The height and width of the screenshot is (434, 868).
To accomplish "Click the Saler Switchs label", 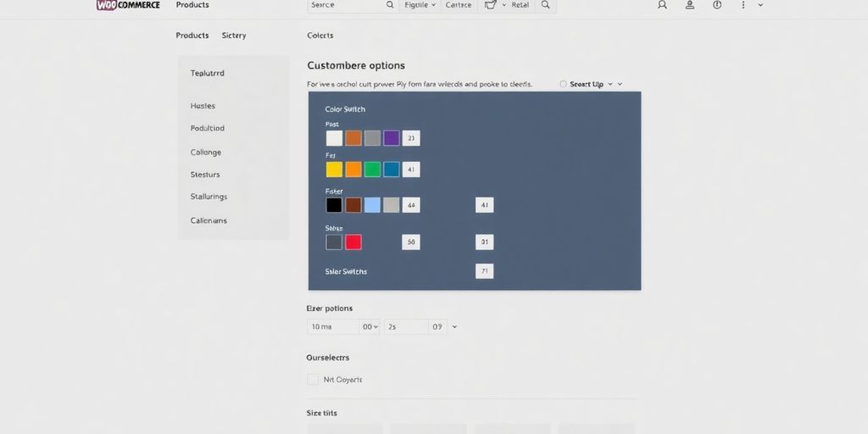I will pos(346,272).
